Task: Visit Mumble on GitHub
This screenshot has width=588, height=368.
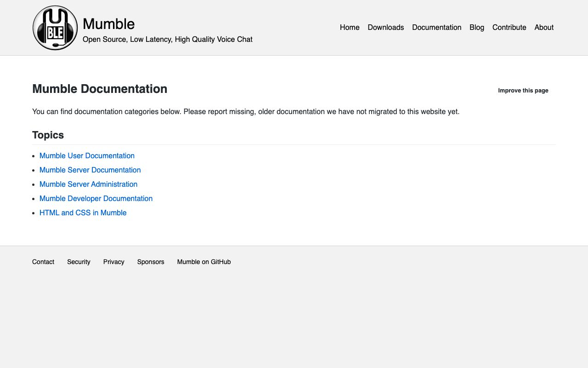Action: tap(204, 262)
